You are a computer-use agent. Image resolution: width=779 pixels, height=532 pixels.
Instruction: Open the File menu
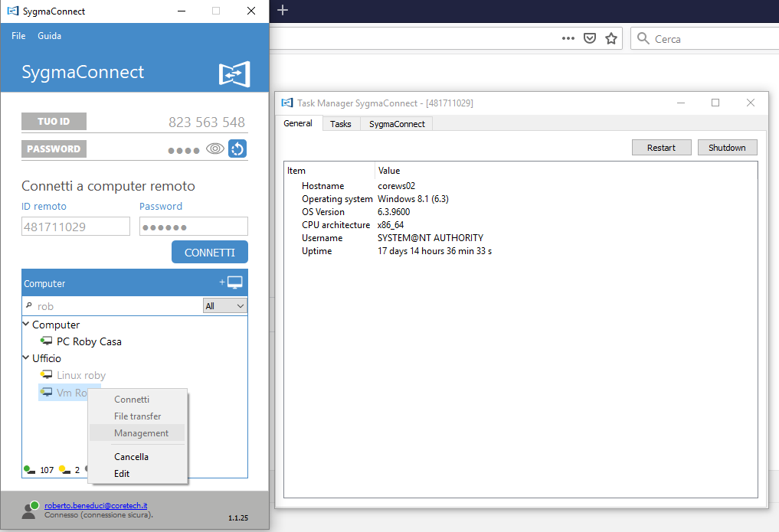18,36
